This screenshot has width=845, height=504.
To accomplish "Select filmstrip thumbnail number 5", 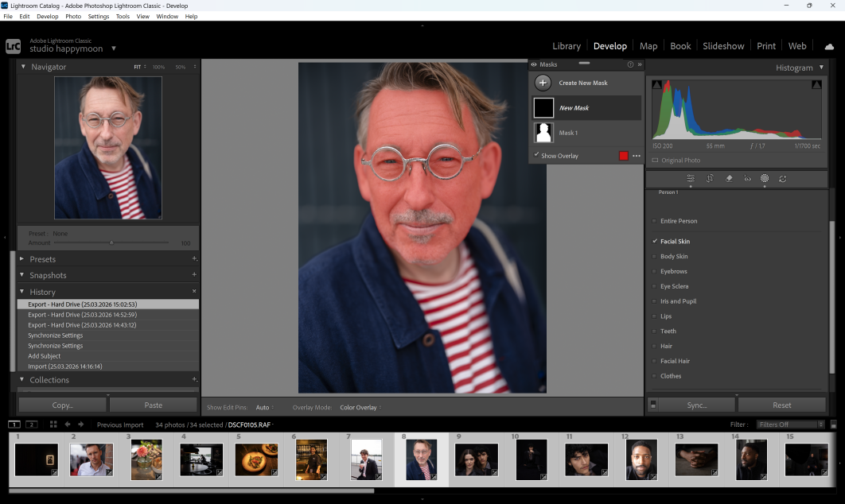I will coord(256,459).
